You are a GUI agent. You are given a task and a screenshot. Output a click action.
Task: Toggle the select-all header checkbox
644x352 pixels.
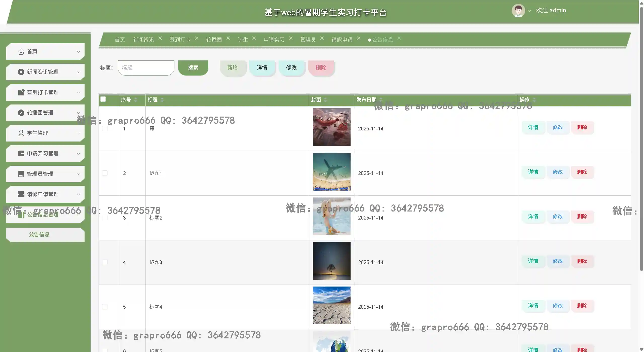103,99
